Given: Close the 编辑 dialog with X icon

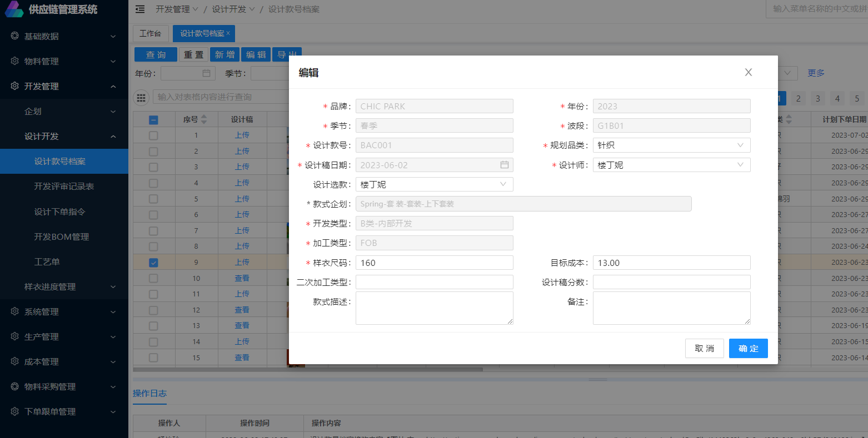Looking at the screenshot, I should [748, 72].
